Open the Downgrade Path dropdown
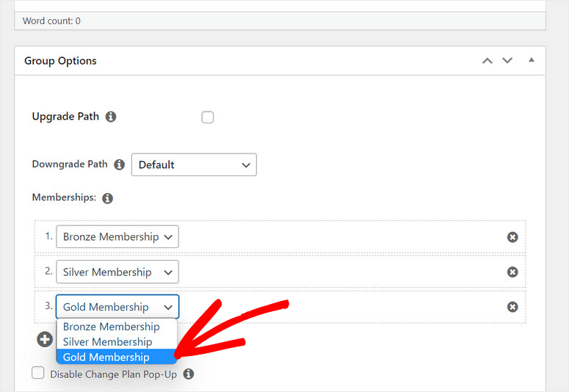 click(194, 164)
